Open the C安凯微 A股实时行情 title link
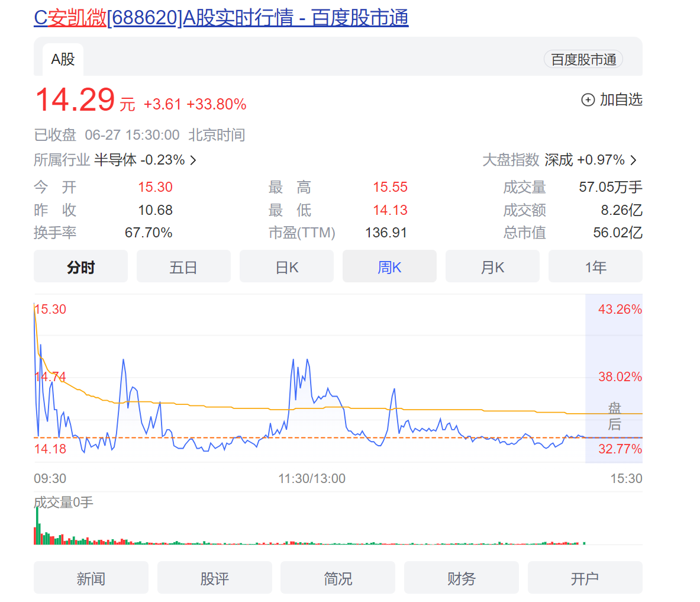This screenshot has width=700, height=602. [x=221, y=18]
